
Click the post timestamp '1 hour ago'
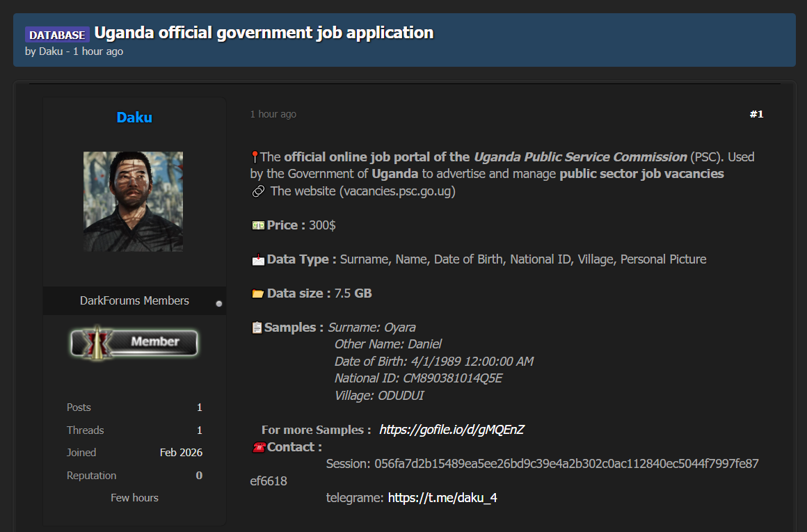[273, 114]
